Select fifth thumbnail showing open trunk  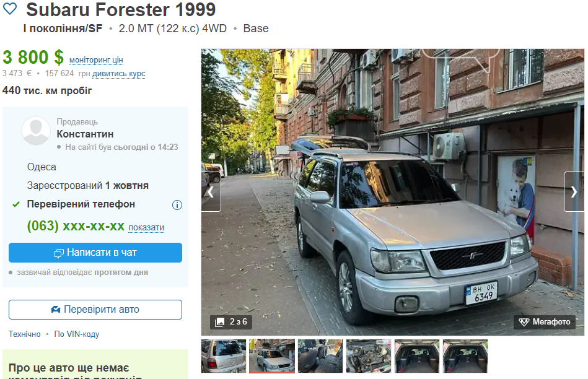point(417,355)
